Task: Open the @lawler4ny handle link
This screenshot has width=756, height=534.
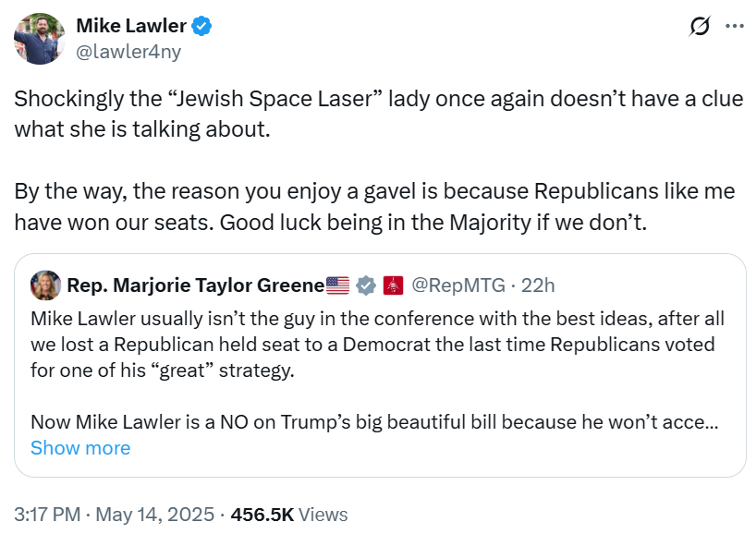Action: [128, 52]
